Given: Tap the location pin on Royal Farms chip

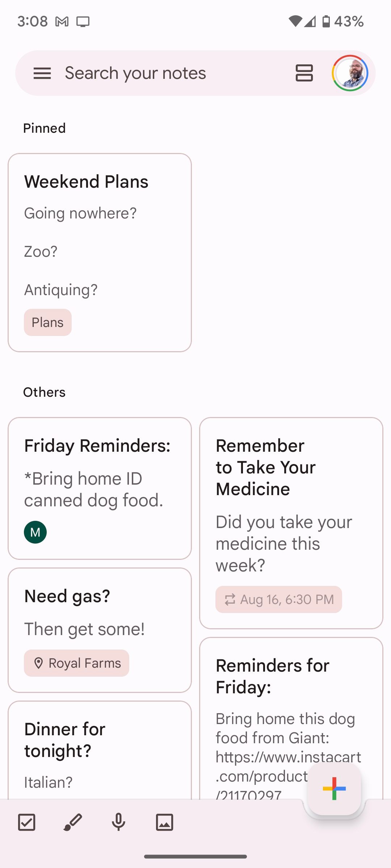Looking at the screenshot, I should [39, 663].
